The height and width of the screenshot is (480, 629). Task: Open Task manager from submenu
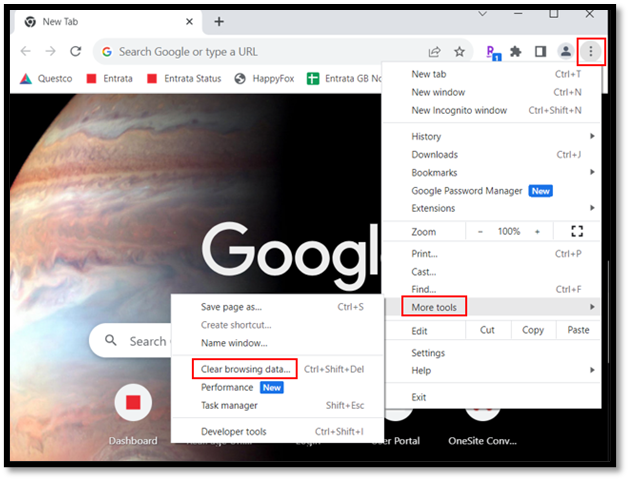(277, 405)
